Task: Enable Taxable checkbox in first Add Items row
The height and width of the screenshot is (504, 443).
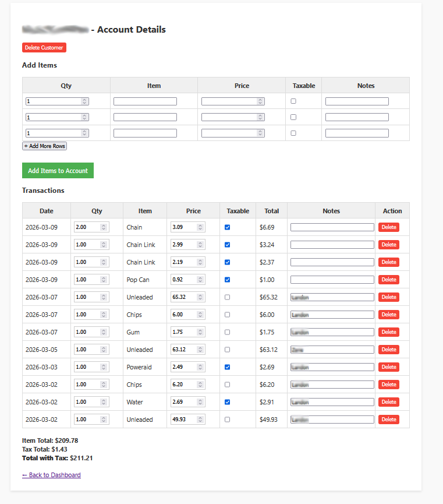Action: click(293, 101)
